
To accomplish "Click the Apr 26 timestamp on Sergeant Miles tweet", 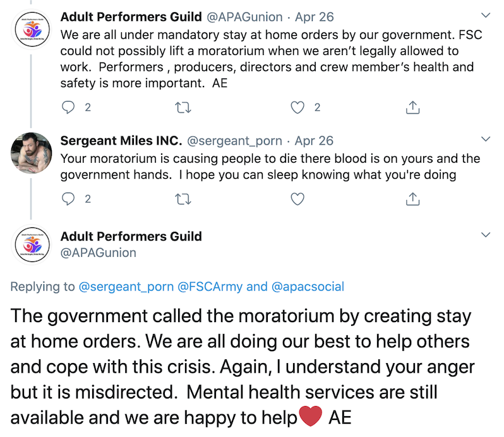I will click(x=314, y=141).
